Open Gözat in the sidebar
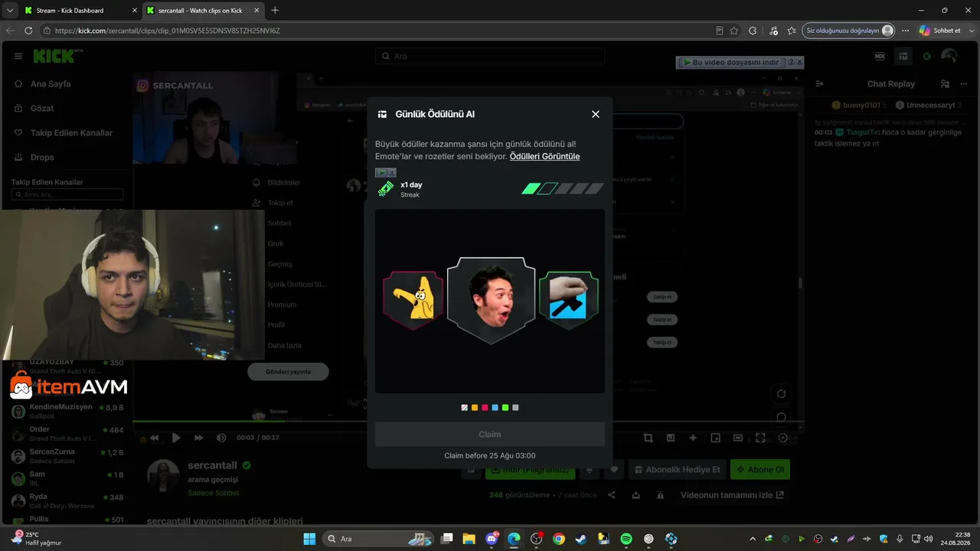Screen dimensions: 980x551 point(42,108)
